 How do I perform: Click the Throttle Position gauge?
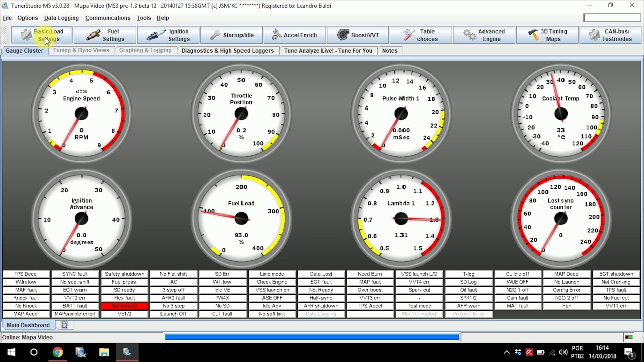241,113
